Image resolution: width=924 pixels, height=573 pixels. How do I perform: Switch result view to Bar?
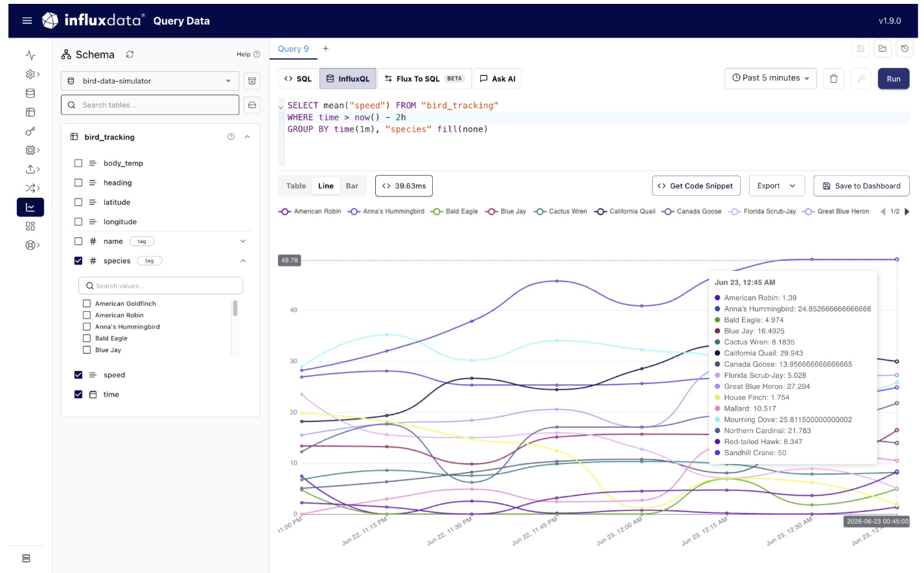[x=352, y=186]
